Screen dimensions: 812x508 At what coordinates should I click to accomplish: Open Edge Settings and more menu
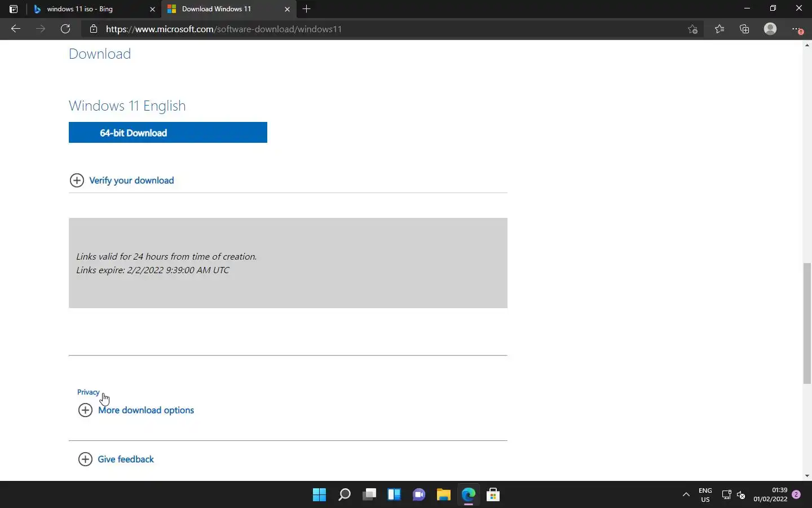(796, 29)
